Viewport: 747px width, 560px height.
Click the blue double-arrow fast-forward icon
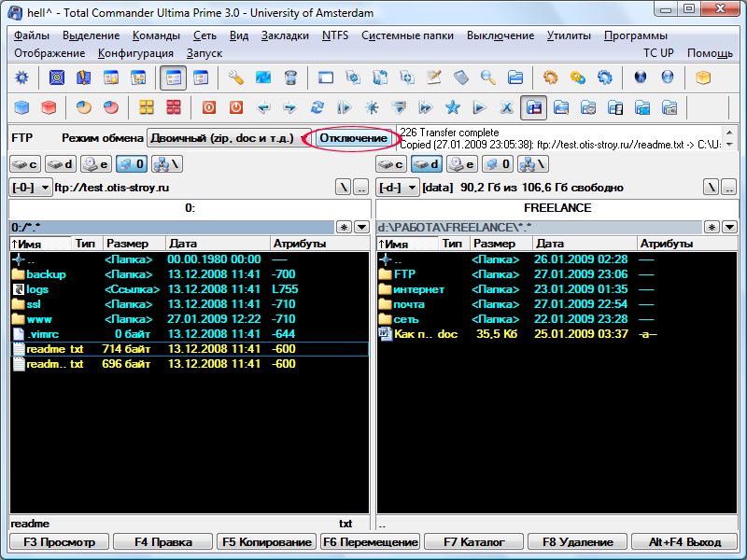(x=425, y=107)
